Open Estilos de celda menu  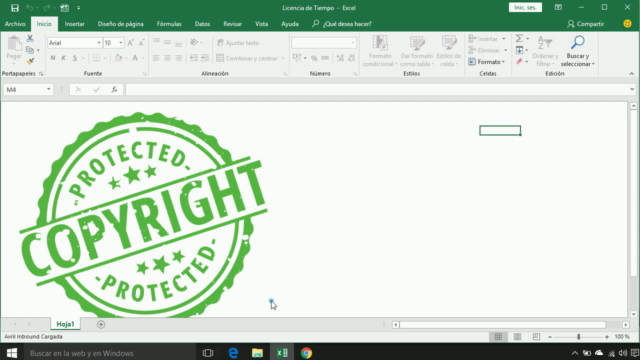click(449, 51)
